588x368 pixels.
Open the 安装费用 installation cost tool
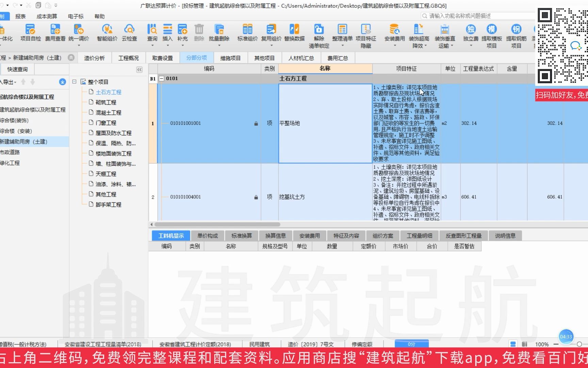click(395, 33)
